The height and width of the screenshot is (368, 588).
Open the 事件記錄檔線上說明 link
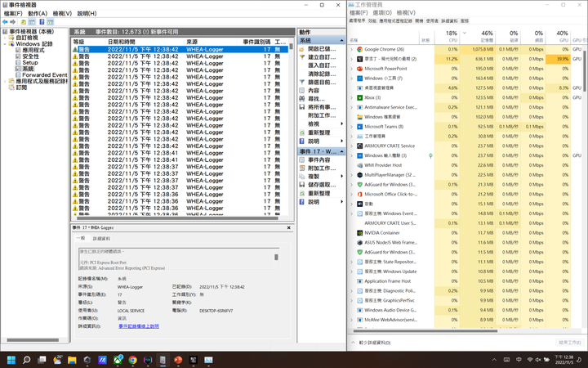[139, 326]
